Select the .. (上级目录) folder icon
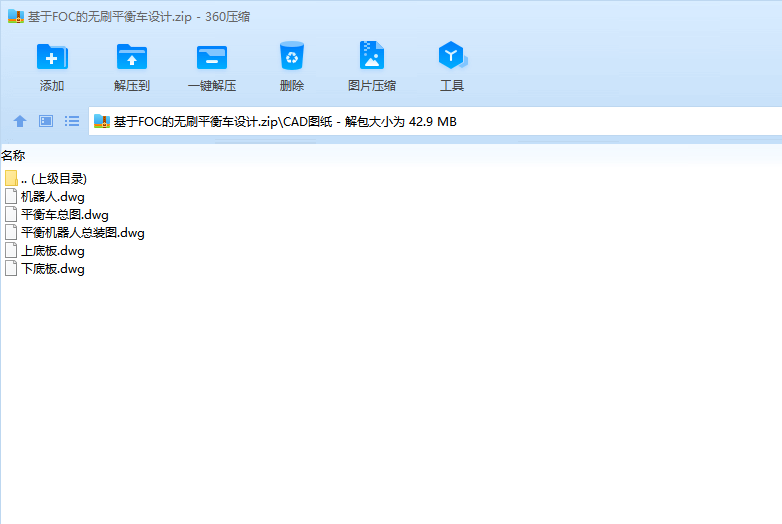The height and width of the screenshot is (524, 782). click(x=11, y=178)
